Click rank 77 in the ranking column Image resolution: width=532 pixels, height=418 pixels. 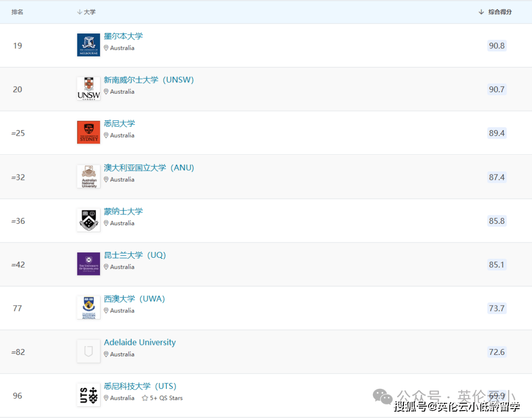tap(17, 308)
